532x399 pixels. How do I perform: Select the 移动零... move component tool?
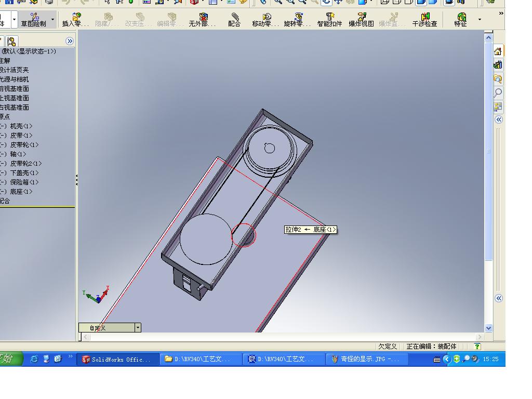[x=265, y=20]
